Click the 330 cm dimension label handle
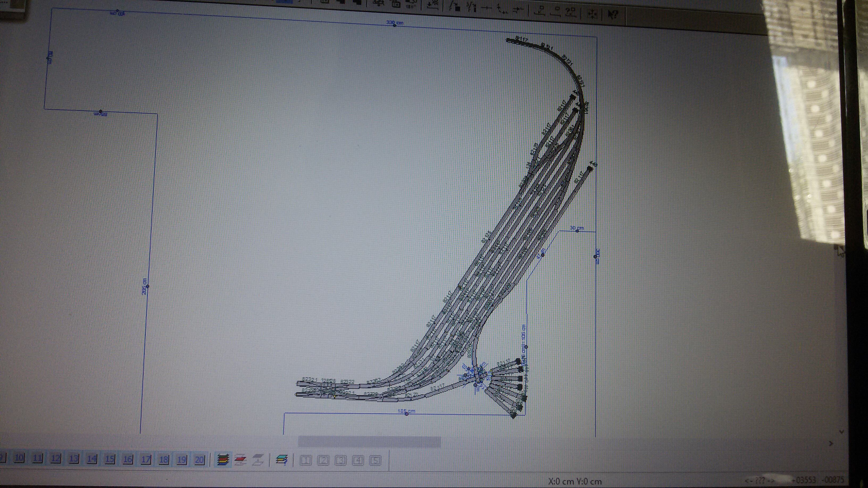868x488 pixels. (395, 26)
